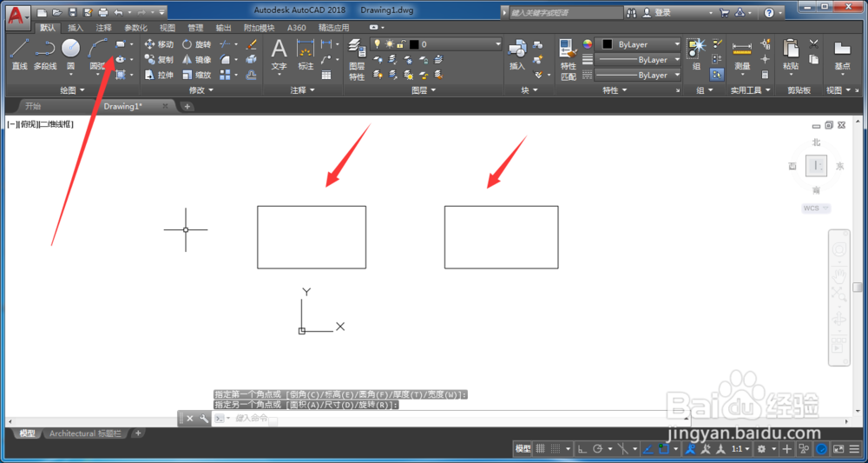Toggle snap mode in status bar
The image size is (868, 463).
coord(556,448)
